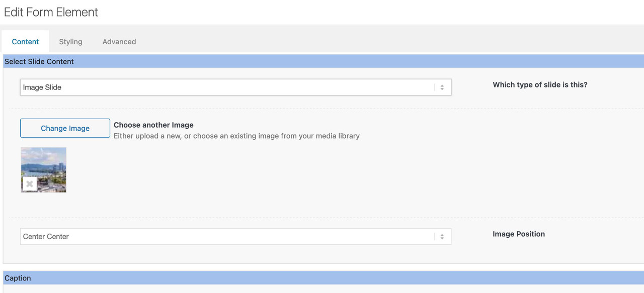The width and height of the screenshot is (644, 293).
Task: Click the Select Slide Content section header
Action: point(324,61)
